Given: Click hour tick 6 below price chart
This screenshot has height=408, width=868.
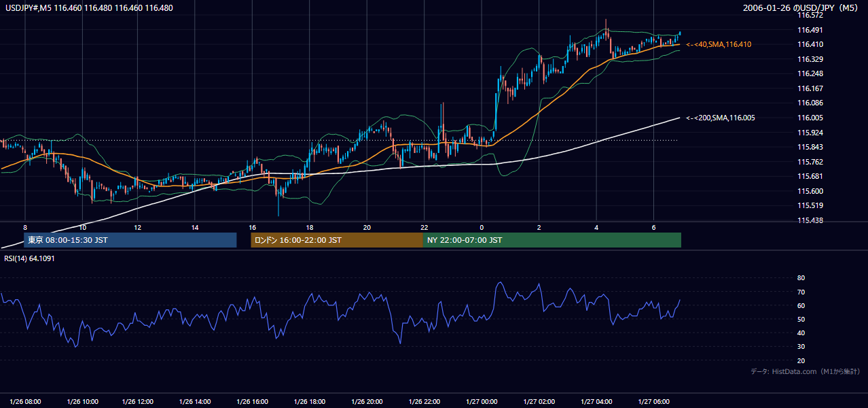Looking at the screenshot, I should pos(653,227).
